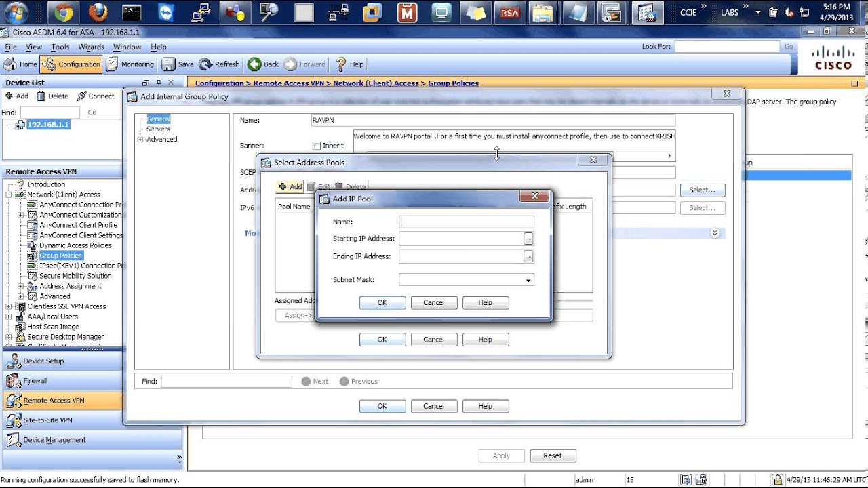This screenshot has height=488, width=868.
Task: Select Site-to-Site VPN in navigation pane
Action: (47, 420)
